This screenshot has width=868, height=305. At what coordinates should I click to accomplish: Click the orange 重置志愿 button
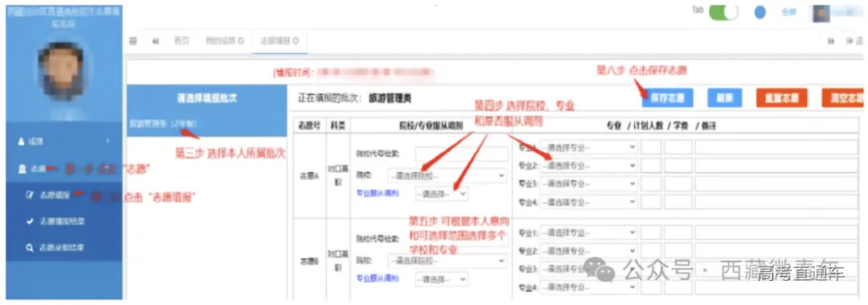click(782, 98)
